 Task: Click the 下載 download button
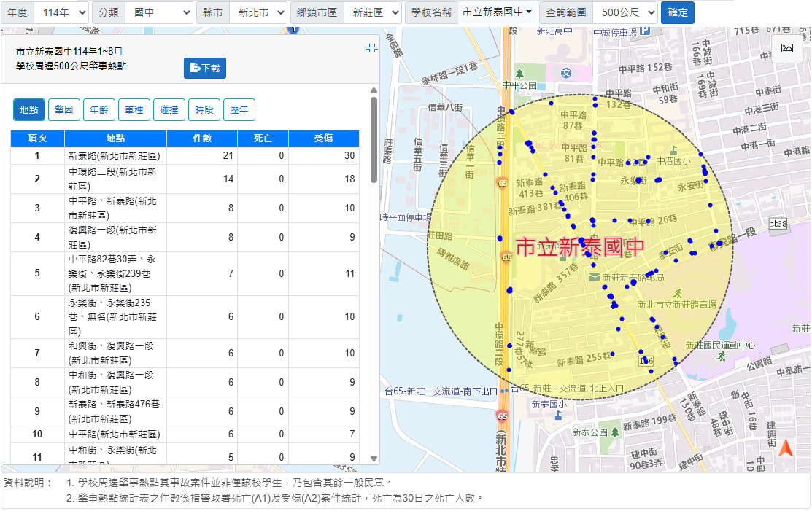(x=205, y=68)
